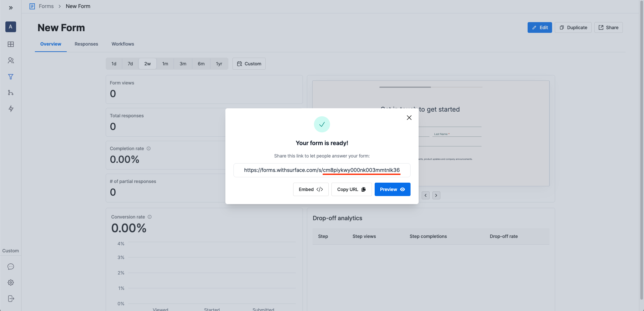Go back in the form preview carousel

point(425,195)
